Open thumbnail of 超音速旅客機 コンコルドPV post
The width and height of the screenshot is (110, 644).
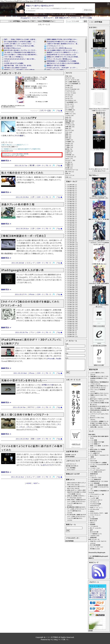coord(8,126)
